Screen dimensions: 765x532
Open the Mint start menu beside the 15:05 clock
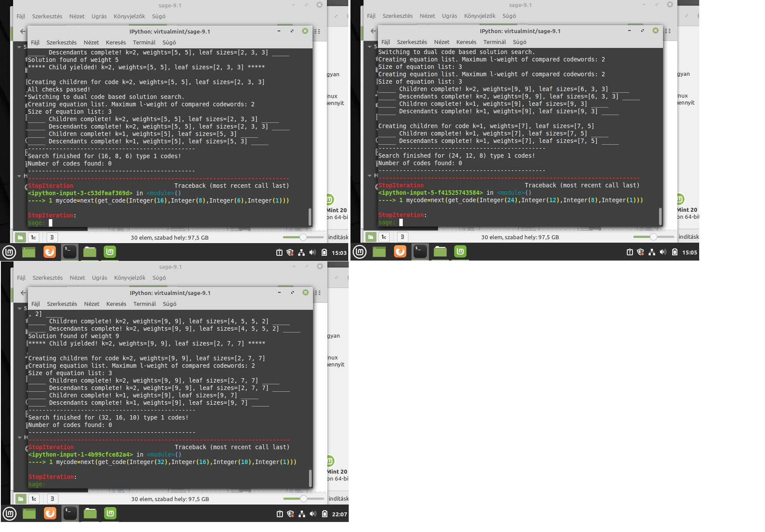pyautogui.click(x=360, y=252)
